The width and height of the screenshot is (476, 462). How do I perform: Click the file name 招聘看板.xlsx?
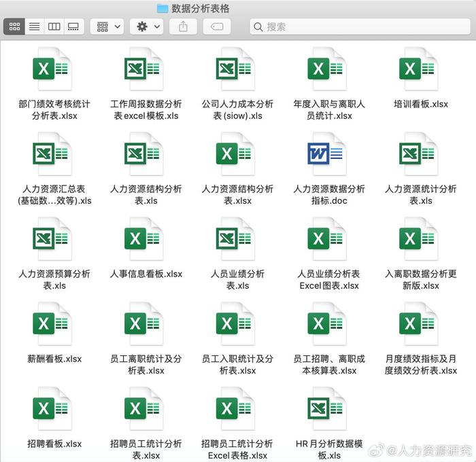pyautogui.click(x=54, y=444)
